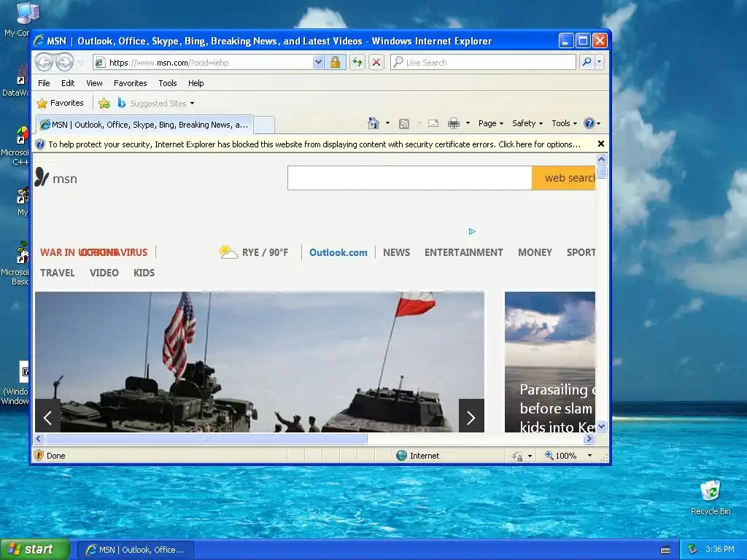
Task: Click the horizontal scrollbar thumb
Action: (x=206, y=438)
